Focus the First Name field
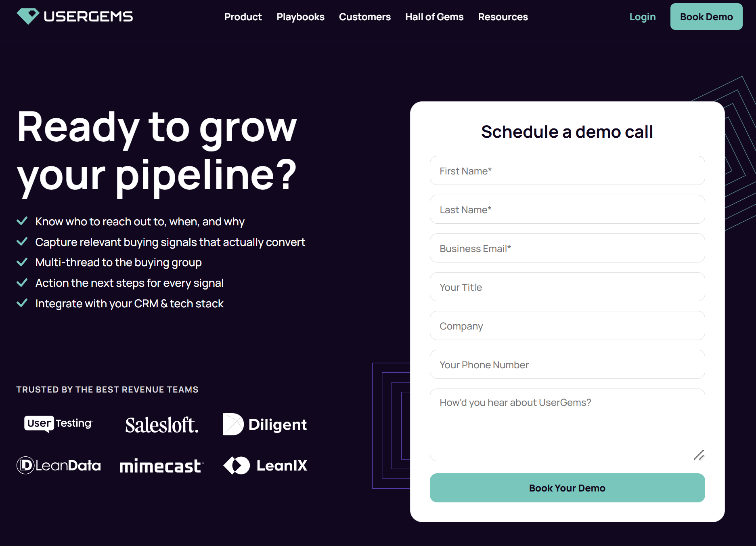Screen dimensions: 756x546 (x=568, y=170)
